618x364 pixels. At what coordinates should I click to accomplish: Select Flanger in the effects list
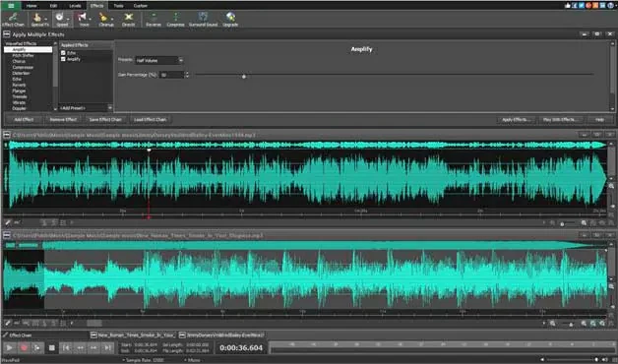pos(19,91)
